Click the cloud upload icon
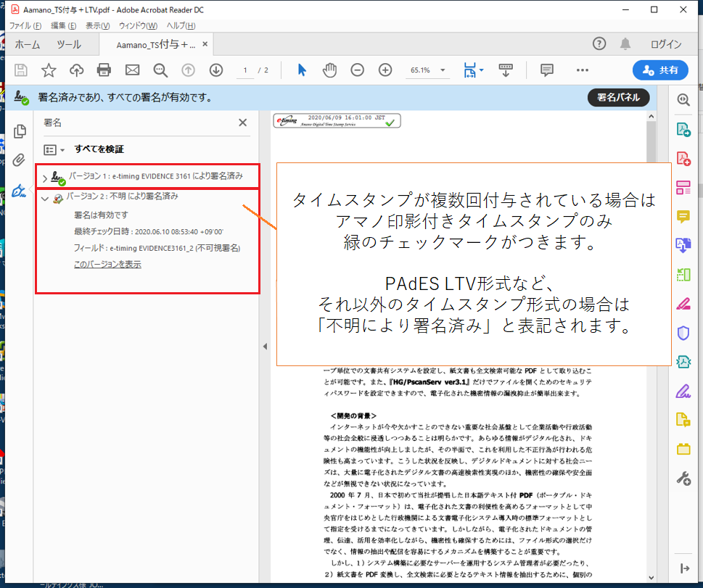703x588 pixels. click(77, 70)
